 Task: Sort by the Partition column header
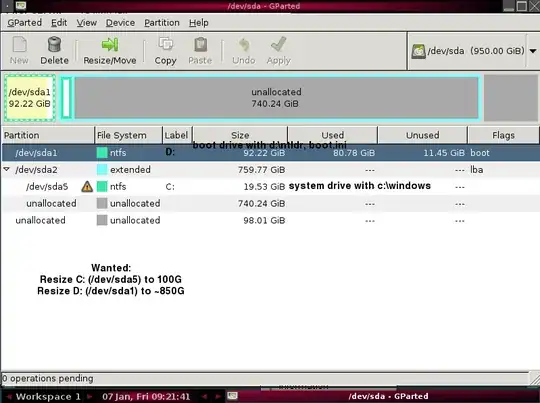pyautogui.click(x=48, y=135)
